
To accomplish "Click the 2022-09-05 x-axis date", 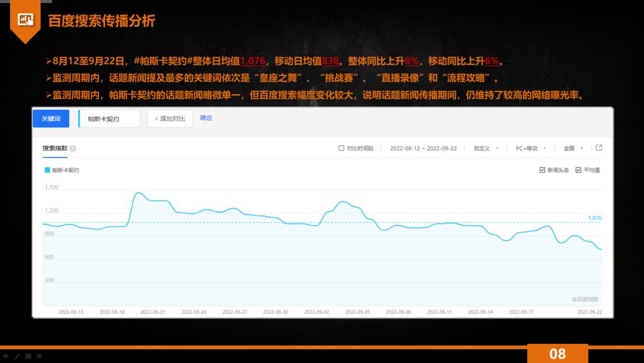I will tap(357, 312).
